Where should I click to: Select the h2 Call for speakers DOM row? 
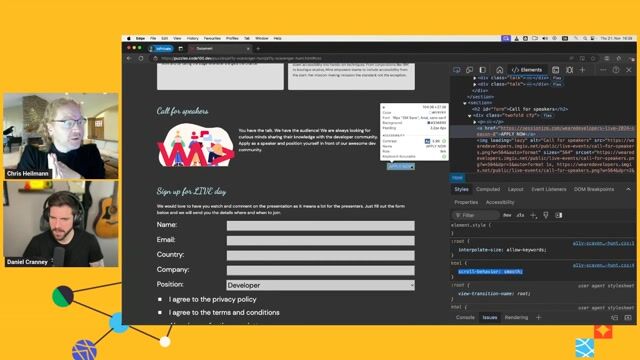click(x=520, y=109)
